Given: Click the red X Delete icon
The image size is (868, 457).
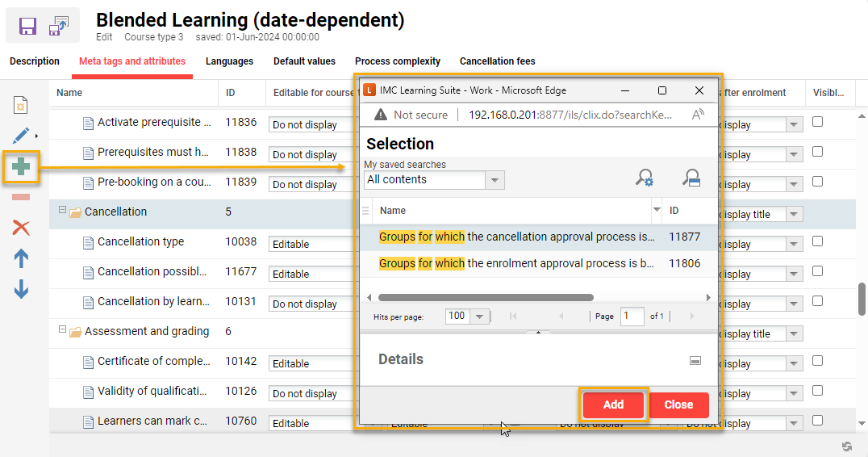Looking at the screenshot, I should pyautogui.click(x=21, y=228).
